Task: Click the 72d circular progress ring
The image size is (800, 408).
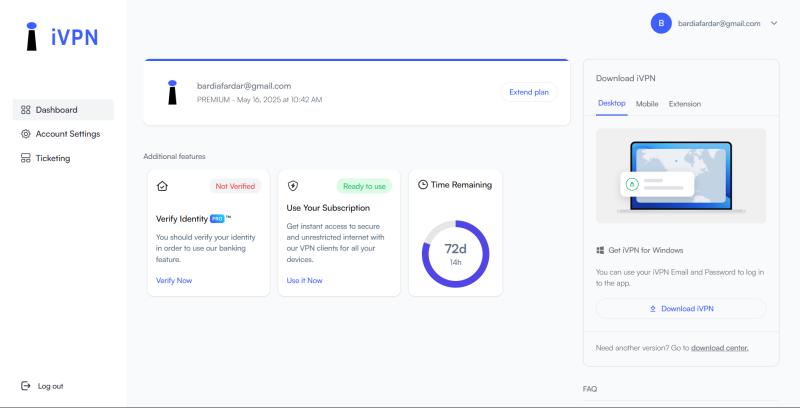Action: [x=456, y=254]
